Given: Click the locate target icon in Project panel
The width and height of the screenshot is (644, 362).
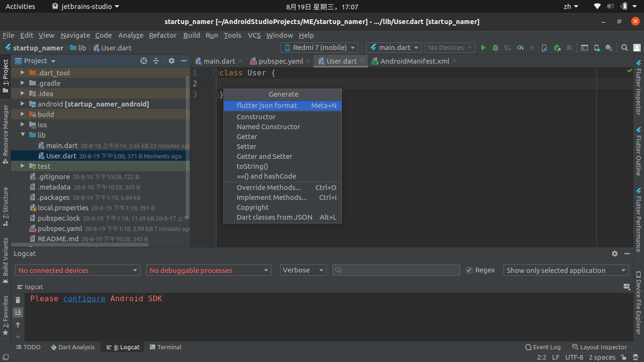Looking at the screenshot, I should [144, 61].
